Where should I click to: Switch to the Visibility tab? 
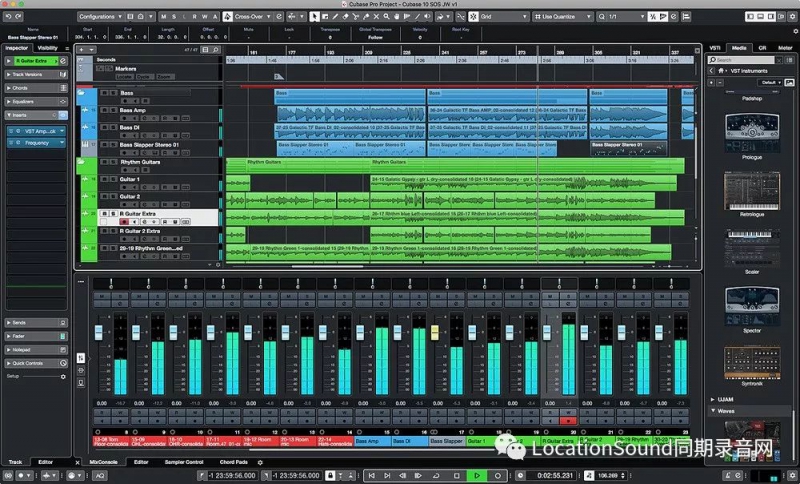click(x=47, y=48)
